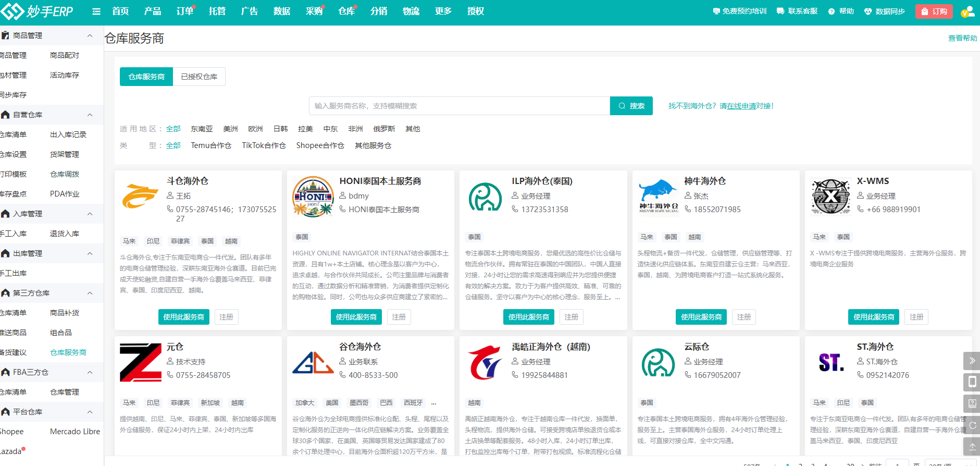Collapse the 商品管理 sidebar section

pos(90,35)
